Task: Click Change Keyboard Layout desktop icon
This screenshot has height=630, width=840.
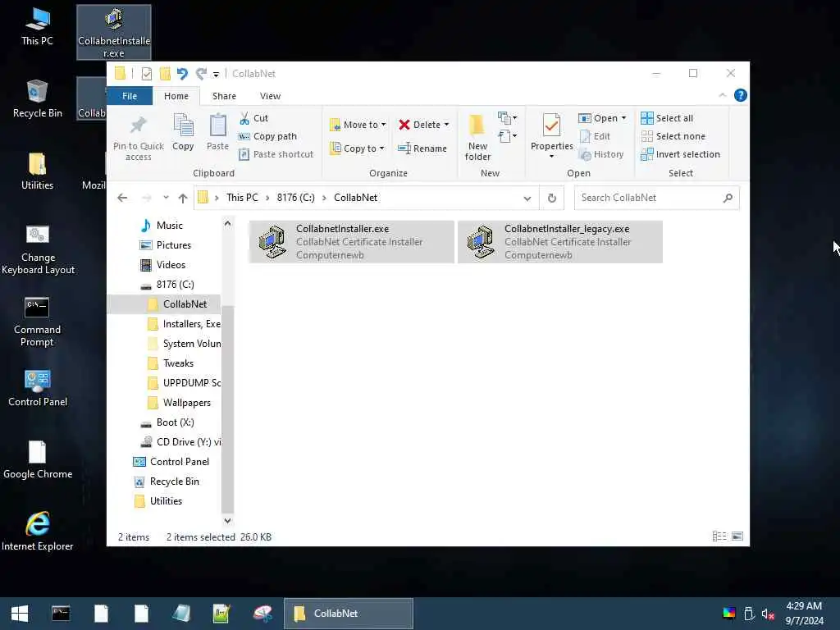Action: pos(38,250)
